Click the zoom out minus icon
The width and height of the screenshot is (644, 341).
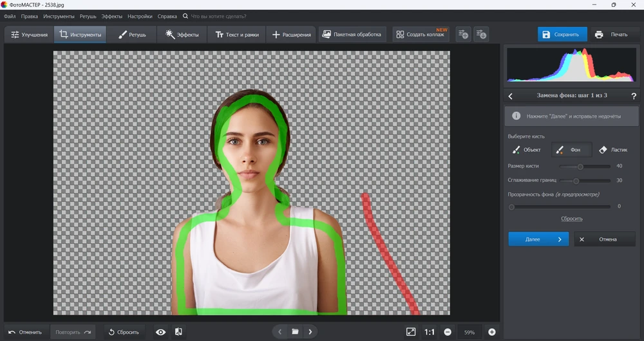[448, 332]
